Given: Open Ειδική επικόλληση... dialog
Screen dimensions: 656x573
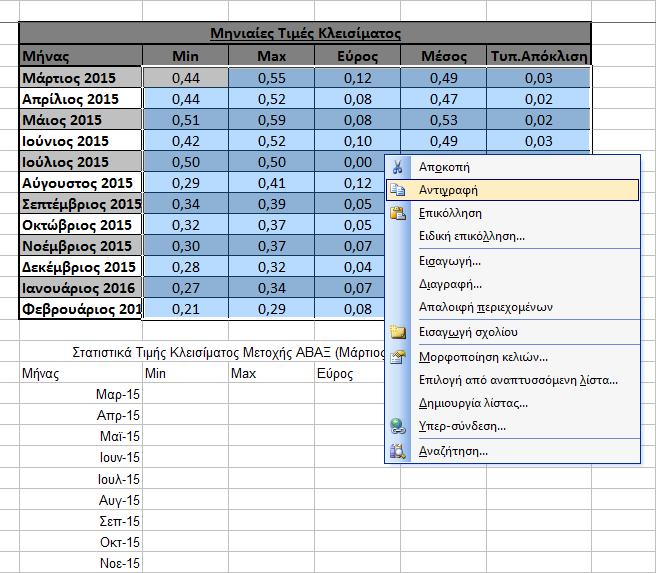Looking at the screenshot, I should pyautogui.click(x=512, y=236).
